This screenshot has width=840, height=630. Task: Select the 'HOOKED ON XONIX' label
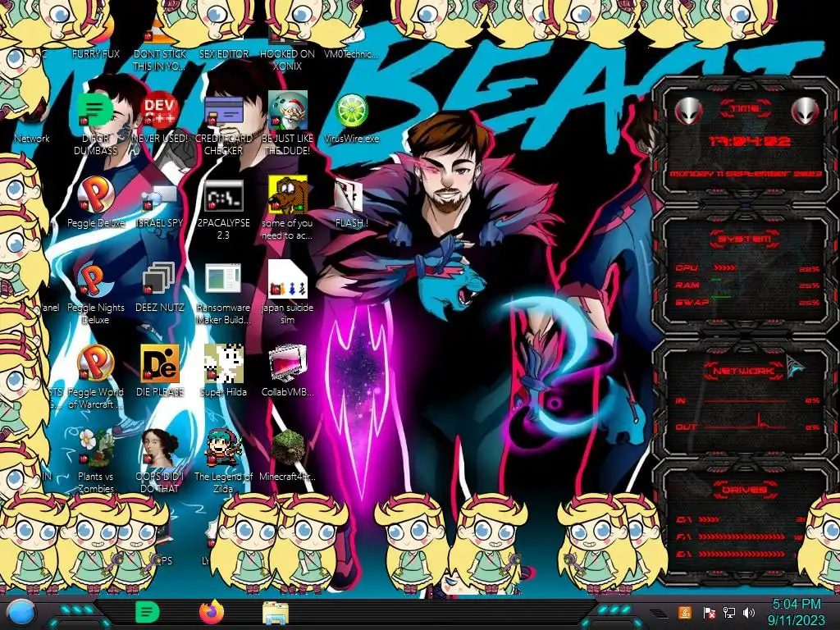pos(287,60)
